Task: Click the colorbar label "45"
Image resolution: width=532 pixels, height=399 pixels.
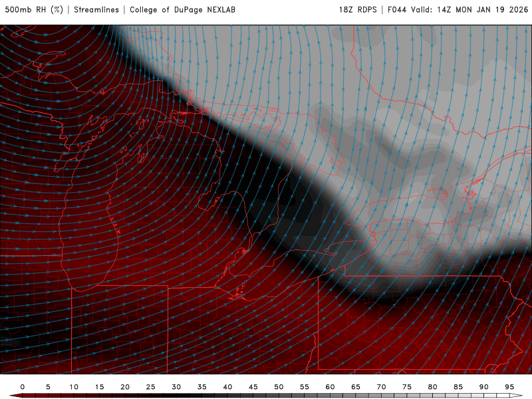Action: [x=253, y=387]
